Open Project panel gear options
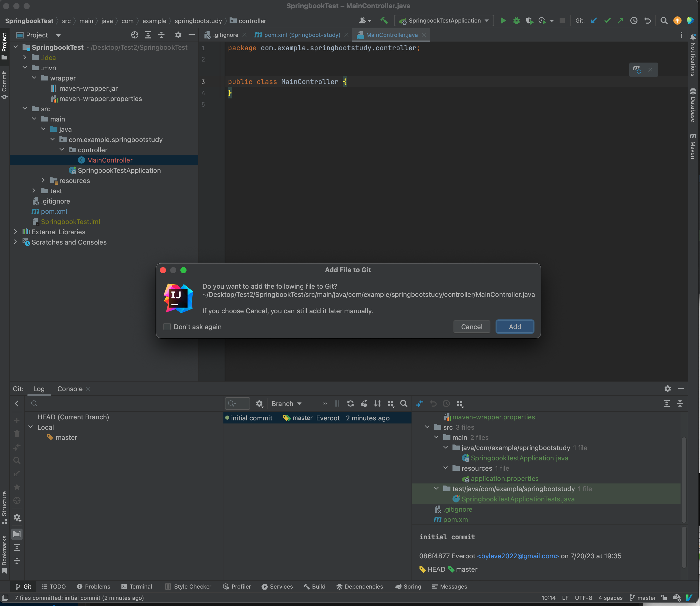Viewport: 700px width, 606px height. [x=178, y=35]
